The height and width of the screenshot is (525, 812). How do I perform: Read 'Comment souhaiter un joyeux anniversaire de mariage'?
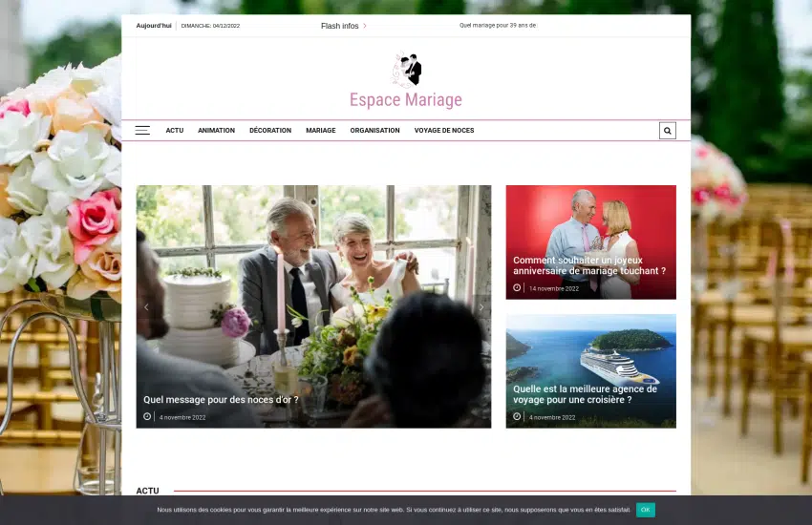(589, 265)
